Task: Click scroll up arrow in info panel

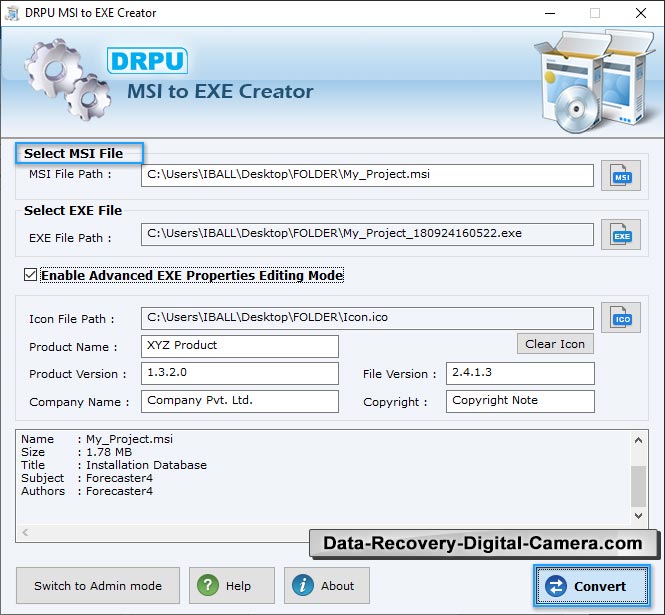Action: click(638, 440)
